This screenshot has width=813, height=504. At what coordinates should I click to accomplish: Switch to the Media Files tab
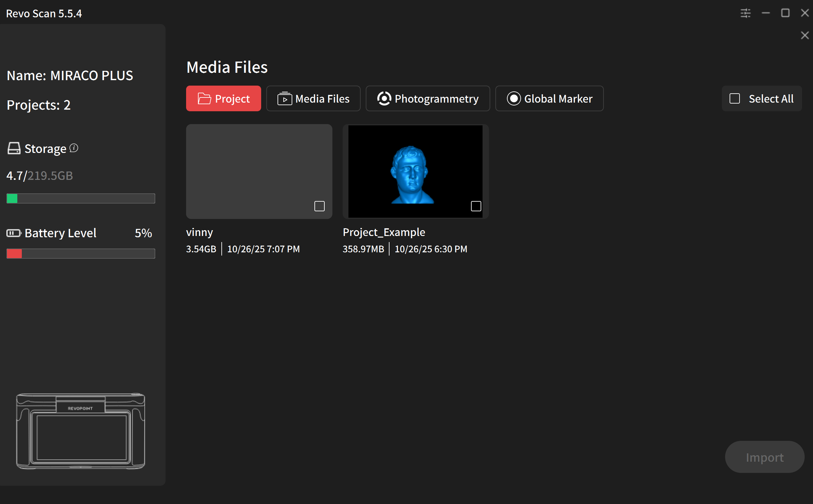tap(313, 99)
